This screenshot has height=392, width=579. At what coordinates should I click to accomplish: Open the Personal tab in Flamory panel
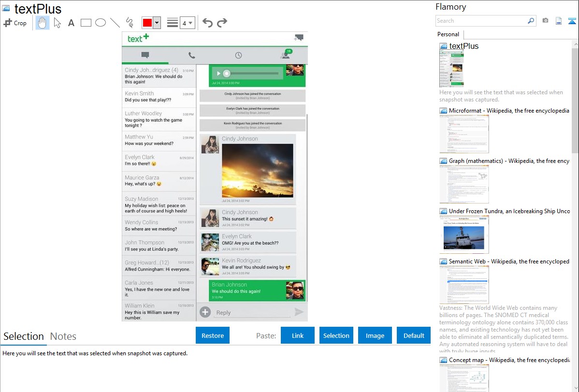[448, 34]
